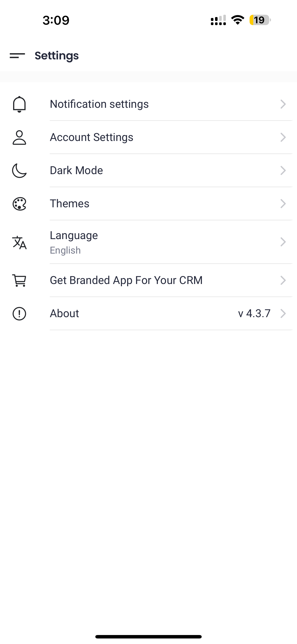Open Notification settings menu item
Viewport: 297px width, 644px height.
[x=99, y=104]
